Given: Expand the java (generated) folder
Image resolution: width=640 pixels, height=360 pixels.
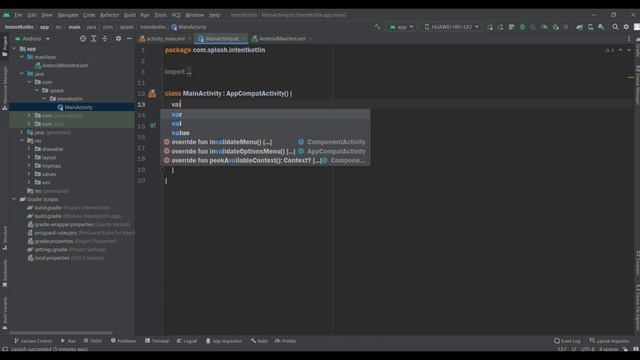Looking at the screenshot, I should pos(22,132).
